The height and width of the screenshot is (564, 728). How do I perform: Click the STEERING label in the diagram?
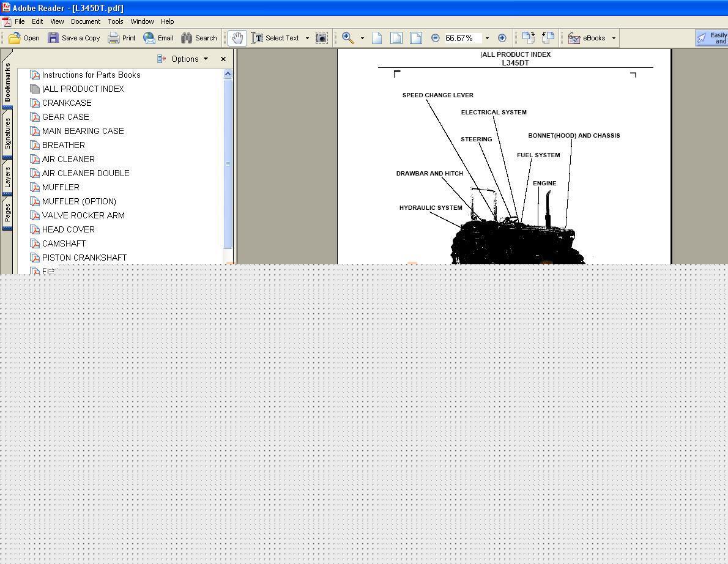point(477,139)
